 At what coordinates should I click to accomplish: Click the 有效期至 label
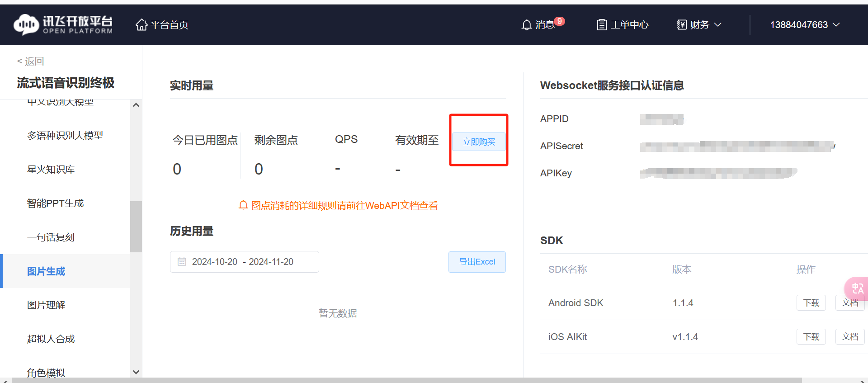point(417,140)
